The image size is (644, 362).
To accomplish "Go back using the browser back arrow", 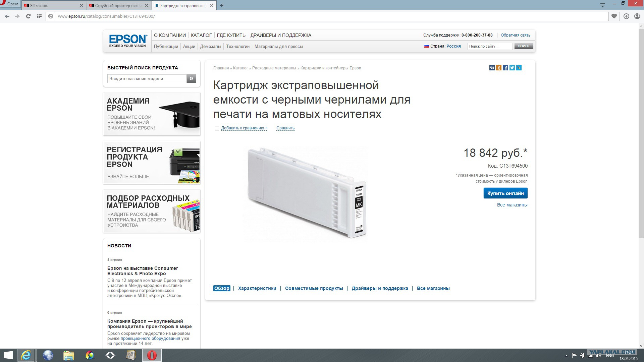I will coord(7,16).
